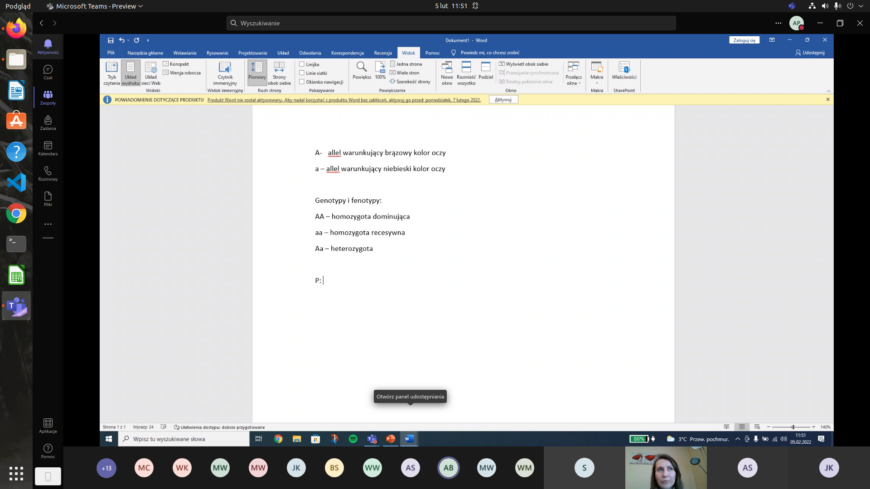Open Chrome from the Ubuntu dock

(x=16, y=213)
